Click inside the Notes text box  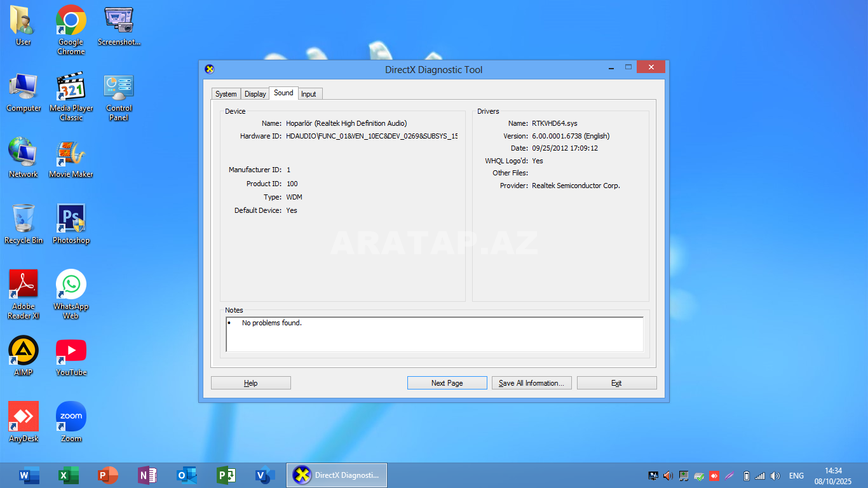pyautogui.click(x=435, y=334)
